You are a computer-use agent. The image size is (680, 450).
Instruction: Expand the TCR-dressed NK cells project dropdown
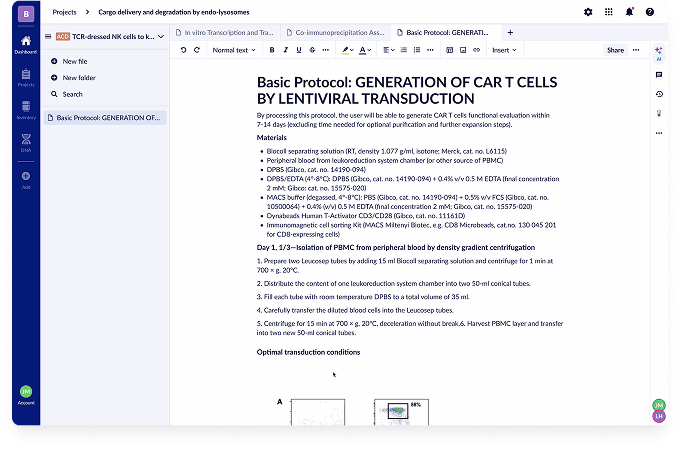coord(161,36)
